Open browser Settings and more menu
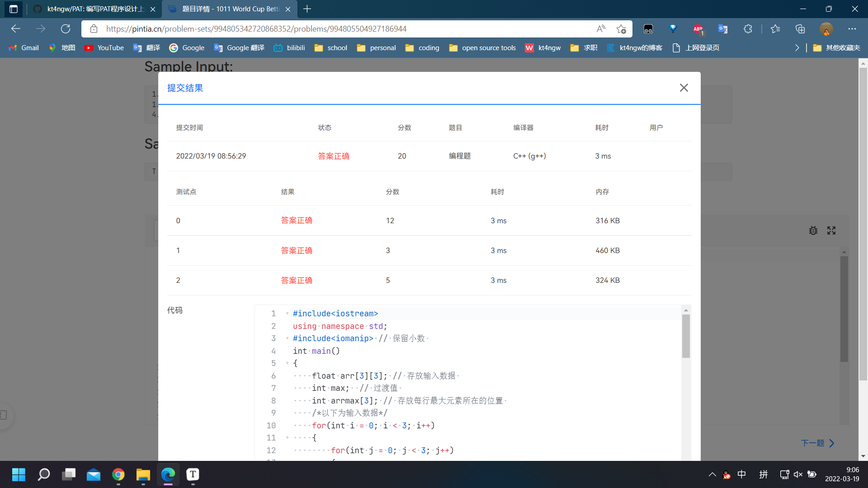 point(852,29)
